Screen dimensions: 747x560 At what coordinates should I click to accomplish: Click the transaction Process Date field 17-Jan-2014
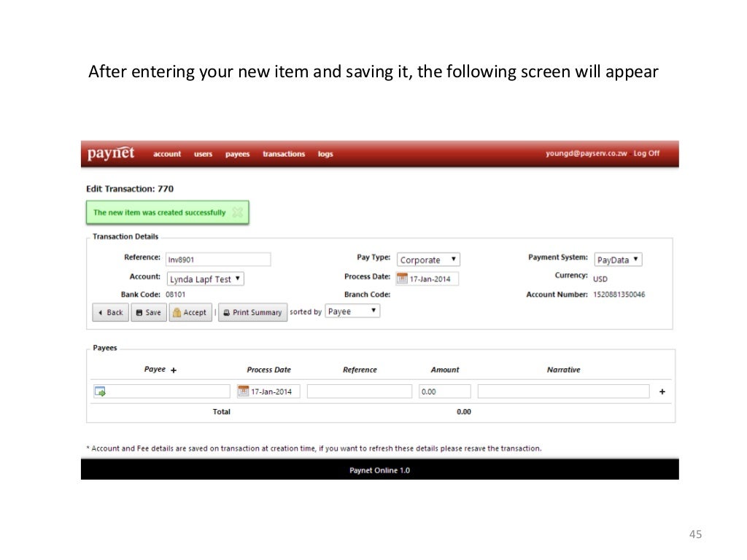[x=427, y=279]
